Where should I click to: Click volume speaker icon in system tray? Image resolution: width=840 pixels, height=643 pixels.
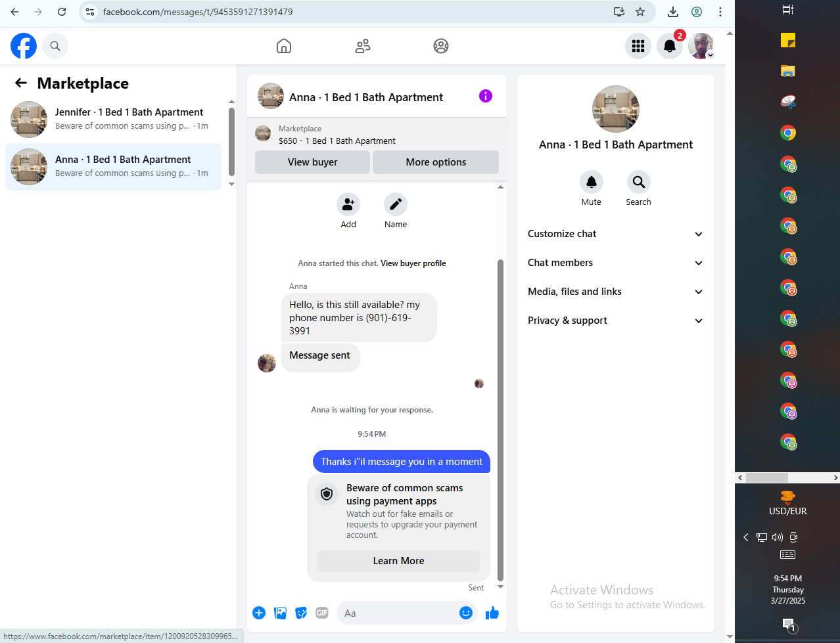(778, 537)
